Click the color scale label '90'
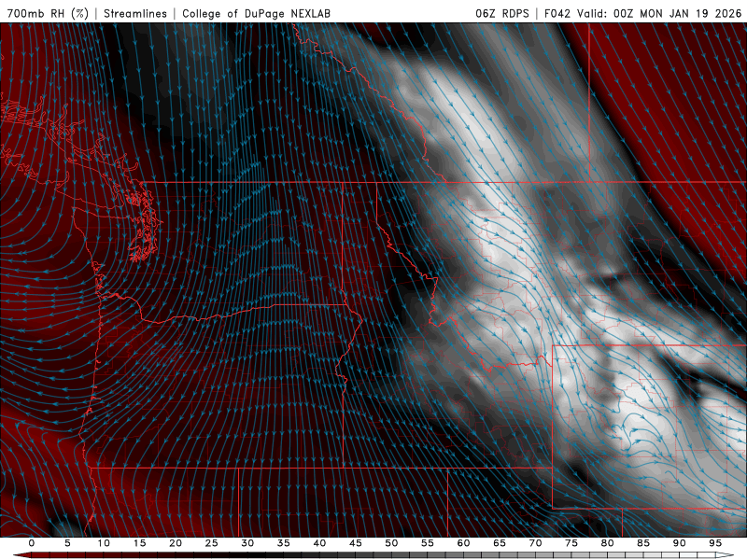The image size is (747, 560). (x=680, y=543)
